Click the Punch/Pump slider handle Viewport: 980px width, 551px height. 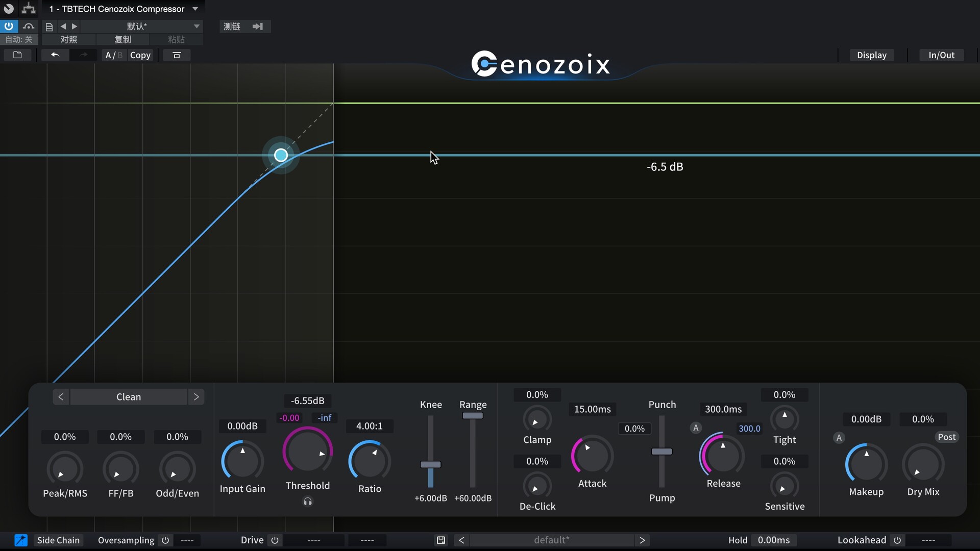click(661, 452)
